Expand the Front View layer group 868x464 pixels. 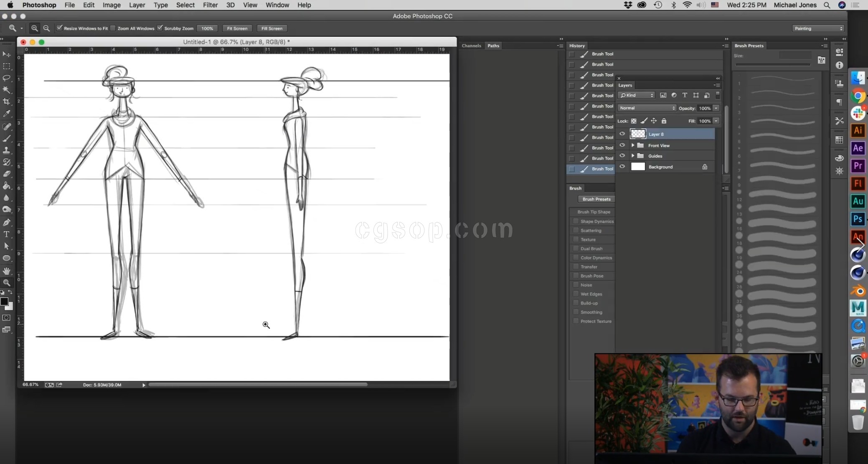coord(633,145)
